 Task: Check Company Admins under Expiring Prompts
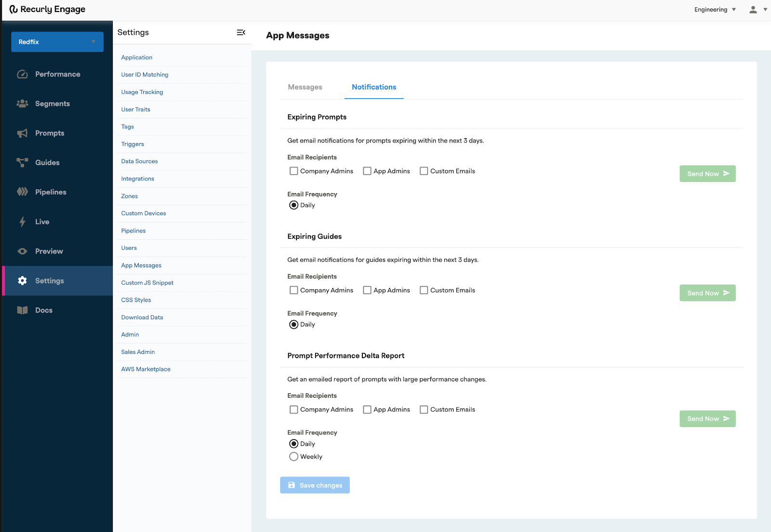293,171
